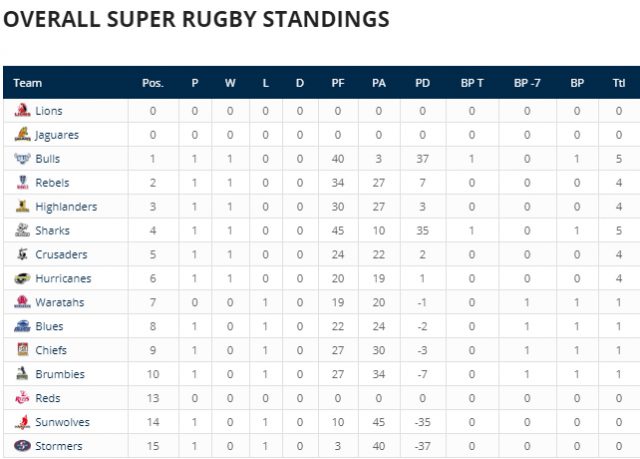
Task: Click the Sharks team logo icon
Action: (22, 230)
